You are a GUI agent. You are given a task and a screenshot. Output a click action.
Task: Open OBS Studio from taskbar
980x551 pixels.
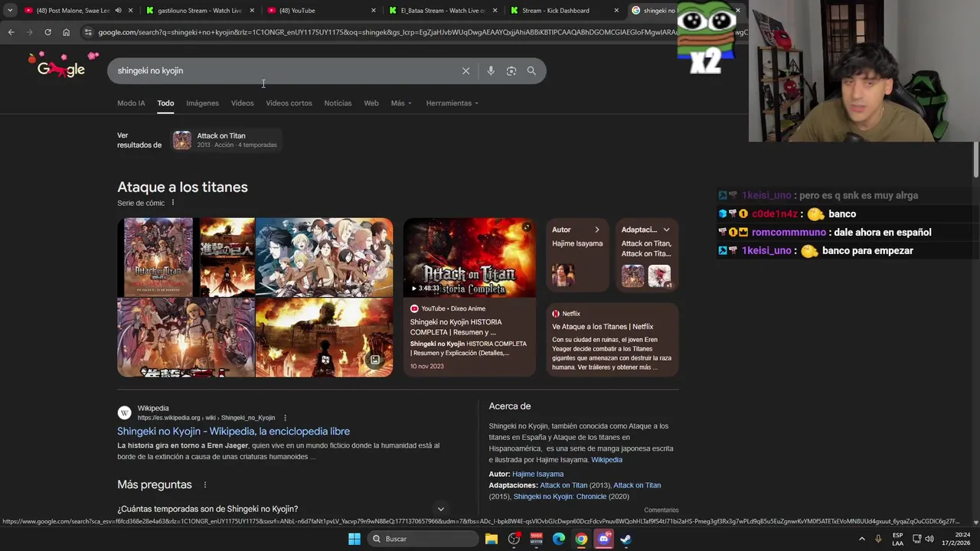[x=514, y=539]
